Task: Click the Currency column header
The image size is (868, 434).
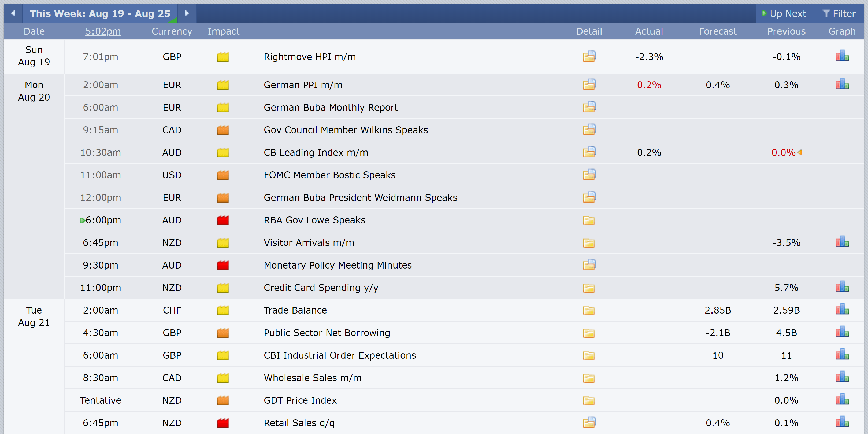Action: [172, 31]
